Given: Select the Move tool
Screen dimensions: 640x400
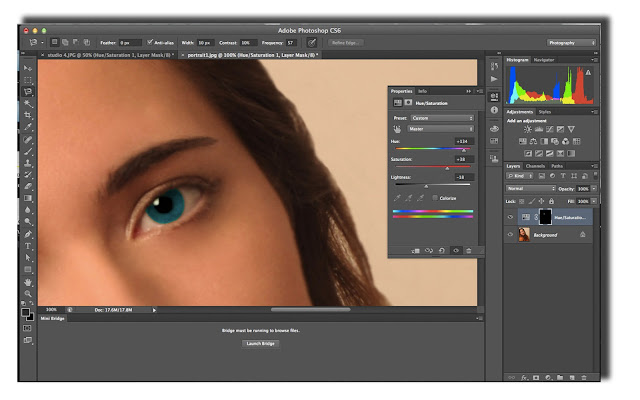Looking at the screenshot, I should [27, 67].
